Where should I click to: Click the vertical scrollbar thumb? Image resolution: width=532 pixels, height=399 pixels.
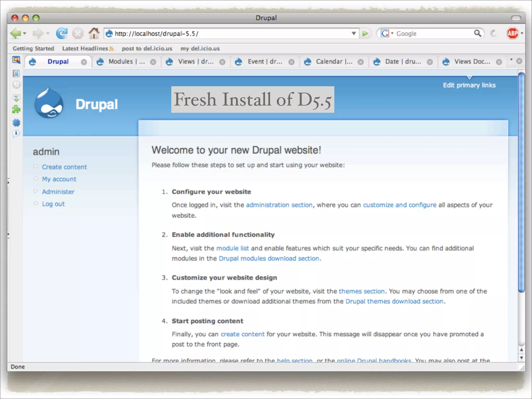[521, 182]
